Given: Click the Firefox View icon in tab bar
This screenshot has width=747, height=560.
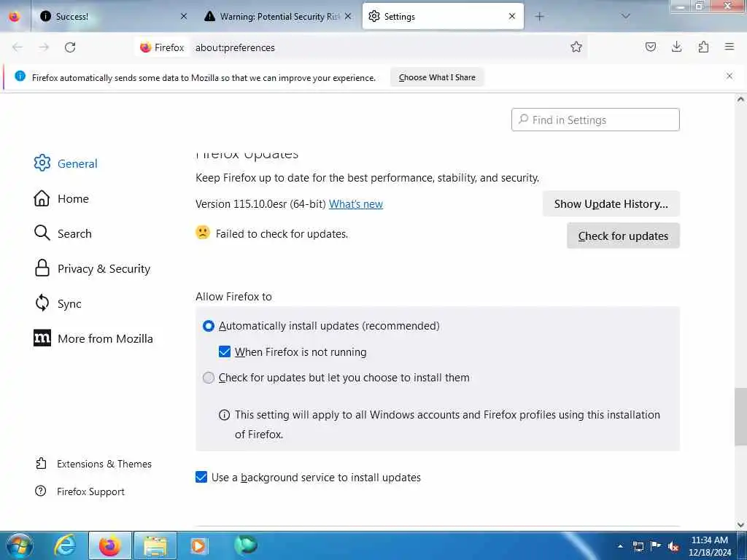Looking at the screenshot, I should (x=15, y=16).
